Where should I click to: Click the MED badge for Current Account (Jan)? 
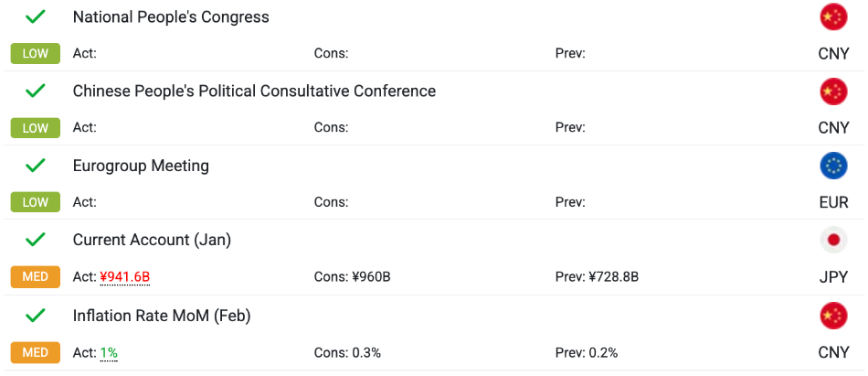(x=36, y=276)
